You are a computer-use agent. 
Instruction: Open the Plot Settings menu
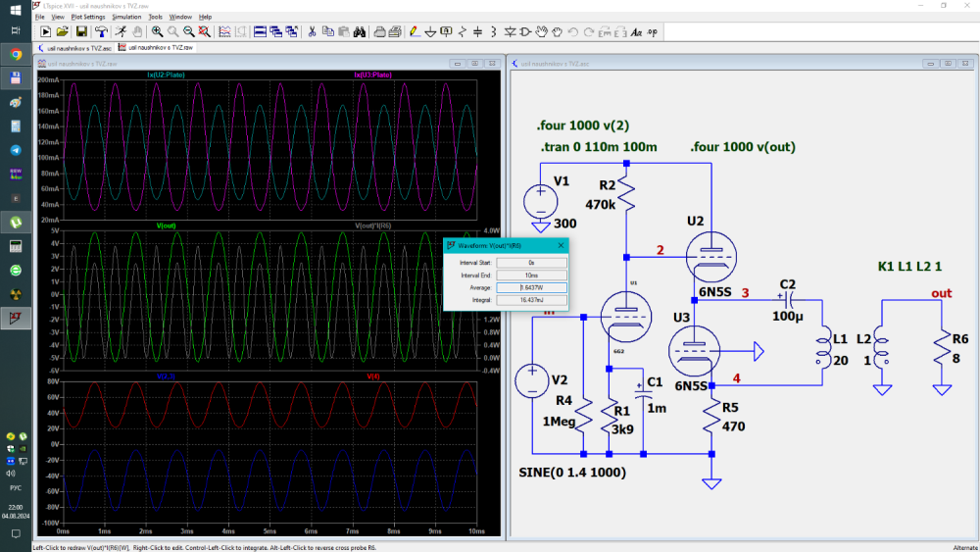[87, 17]
